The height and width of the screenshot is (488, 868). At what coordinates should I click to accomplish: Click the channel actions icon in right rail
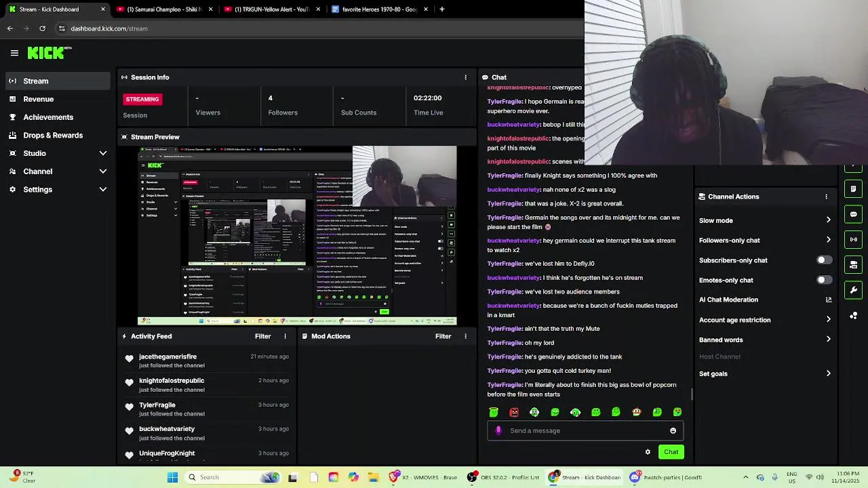tap(854, 265)
